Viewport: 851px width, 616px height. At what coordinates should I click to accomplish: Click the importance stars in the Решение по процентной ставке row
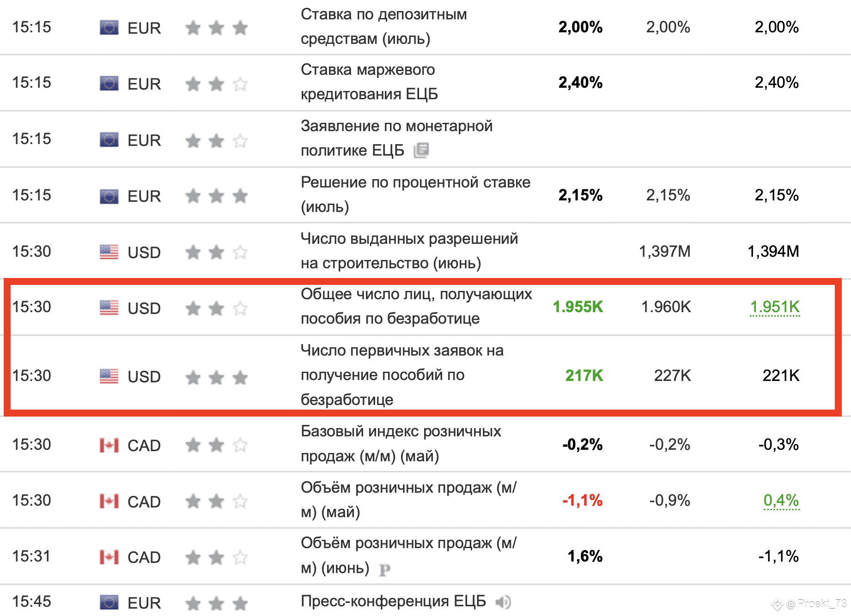216,196
